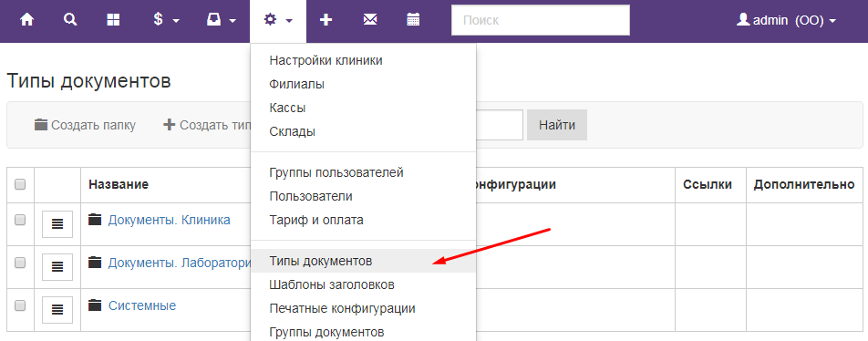868x341 pixels.
Task: Open the grid dashboard icon
Action: (x=113, y=20)
